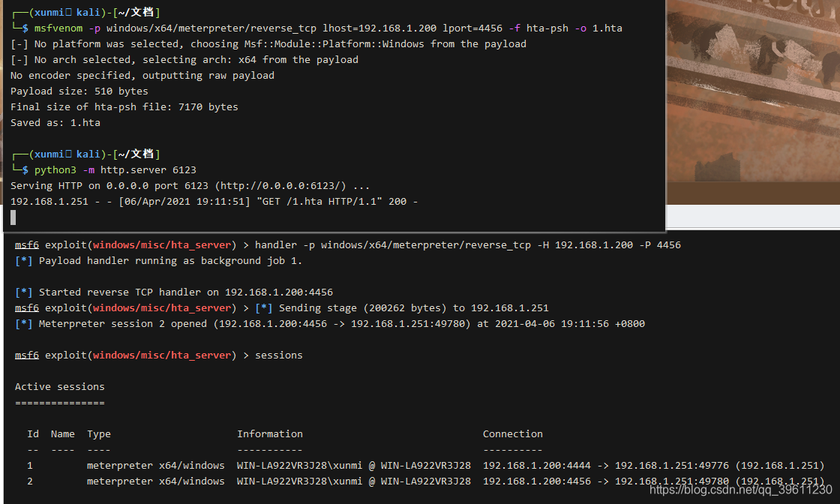
Task: Click session Id 1 in sessions table
Action: pos(30,466)
